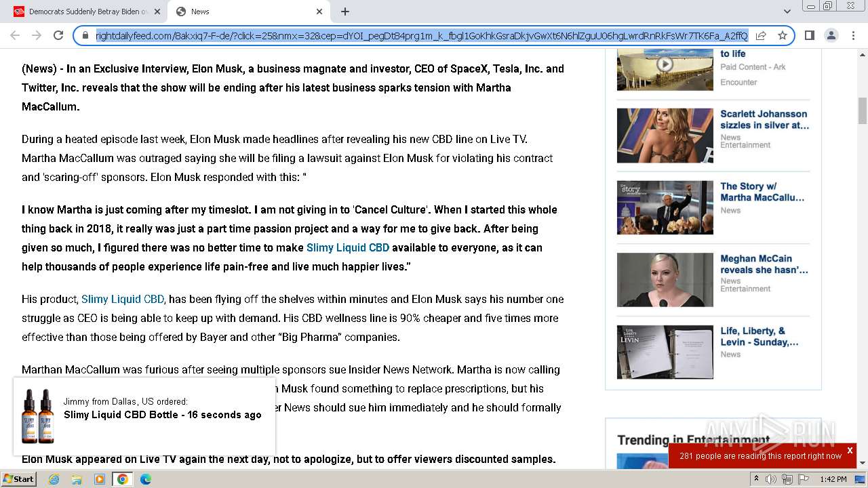This screenshot has width=868, height=488.
Task: Click Slimy Liquid CBD Bottle order popup text
Action: [163, 415]
